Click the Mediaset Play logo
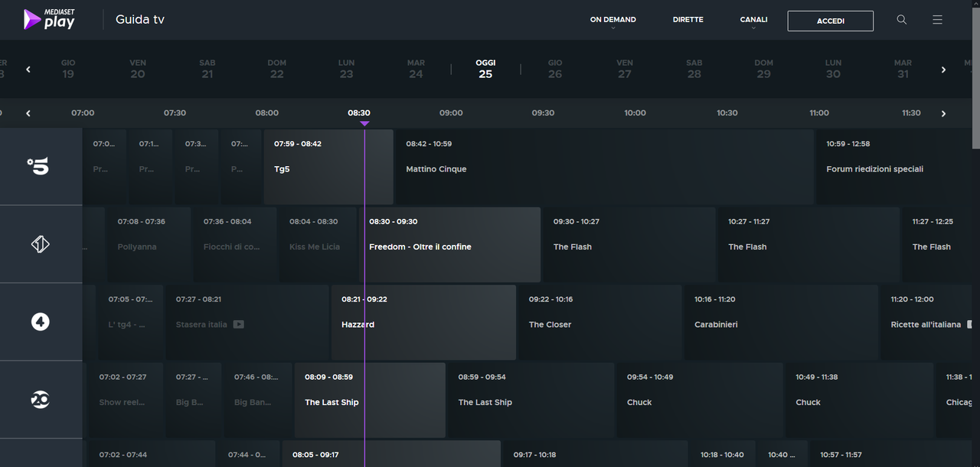 [x=49, y=19]
